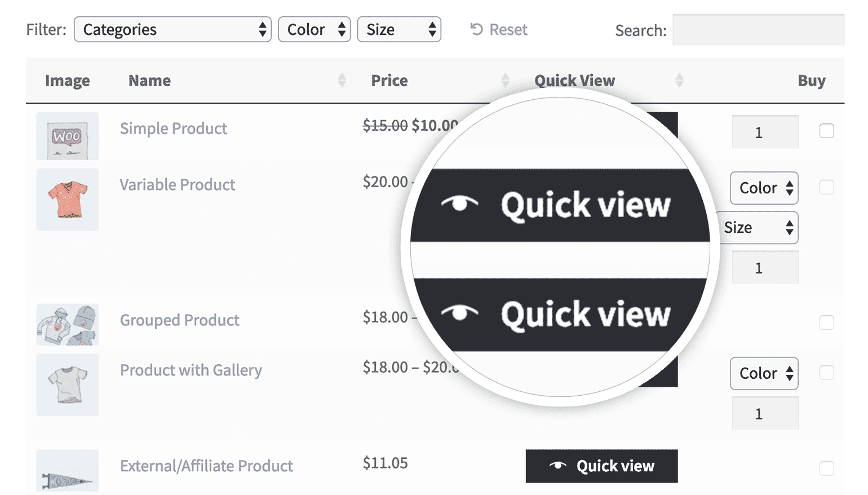The image size is (868, 495).
Task: Click the Woo album thumbnail for Simple Product
Action: click(67, 136)
